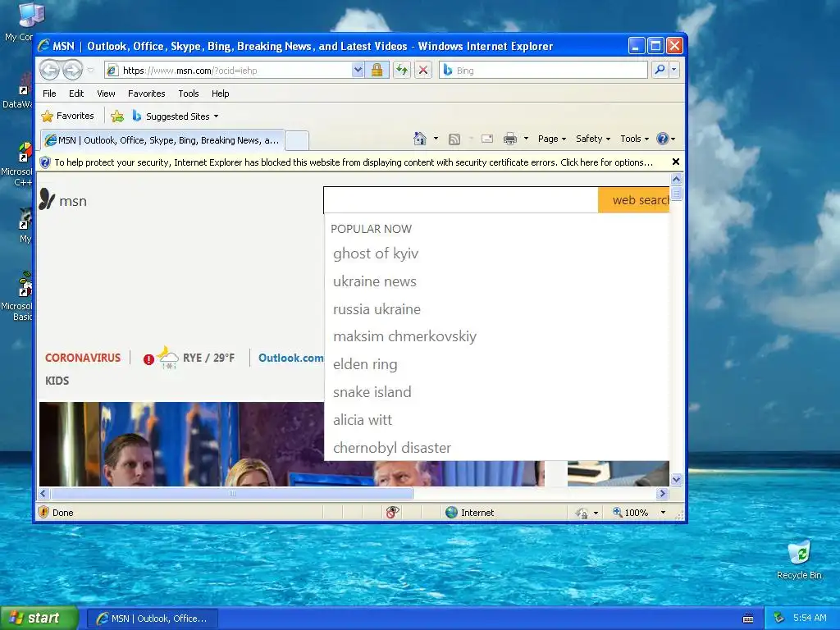Open the Edit menu
Viewport: 840px width, 630px height.
pyautogui.click(x=76, y=94)
